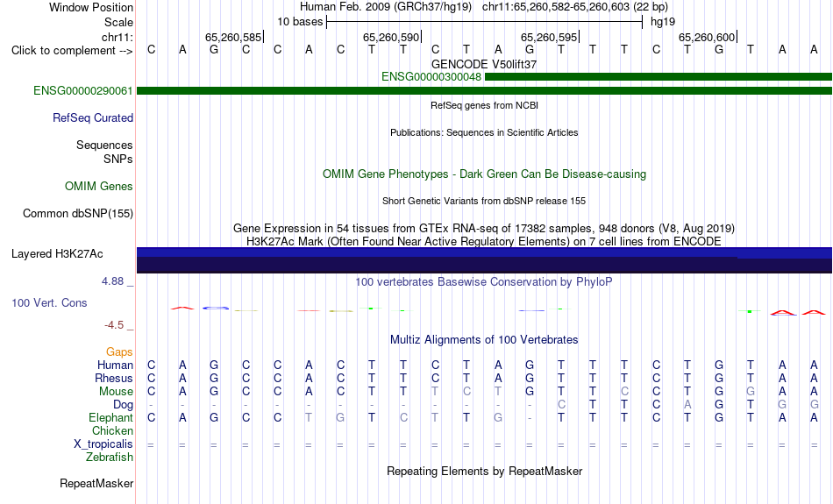The height and width of the screenshot is (504, 833).
Task: Select the Zebrafish species label
Action: tap(109, 457)
